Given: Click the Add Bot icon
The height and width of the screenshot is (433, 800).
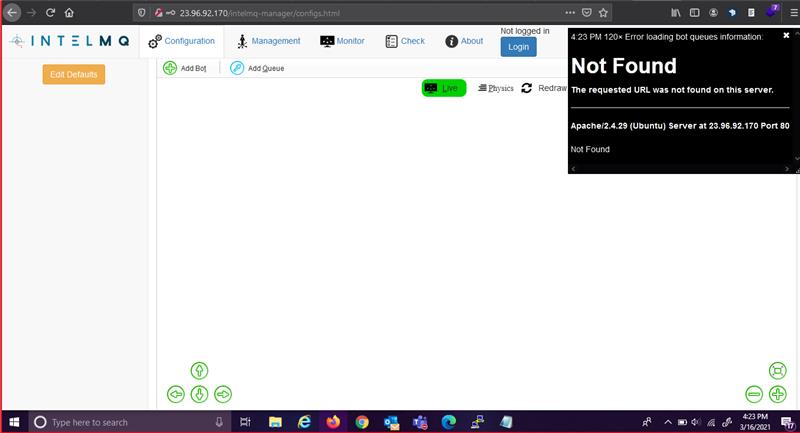Looking at the screenshot, I should (170, 68).
